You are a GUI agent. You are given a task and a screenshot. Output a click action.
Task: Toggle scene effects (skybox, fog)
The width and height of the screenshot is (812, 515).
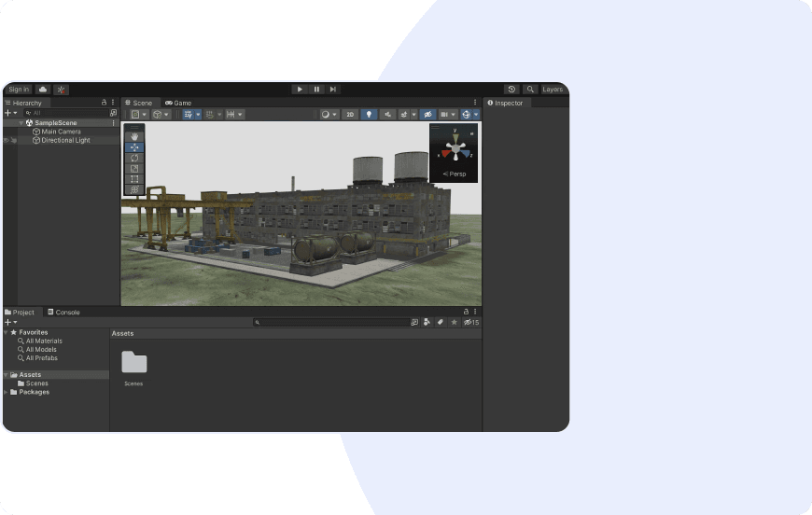403,115
